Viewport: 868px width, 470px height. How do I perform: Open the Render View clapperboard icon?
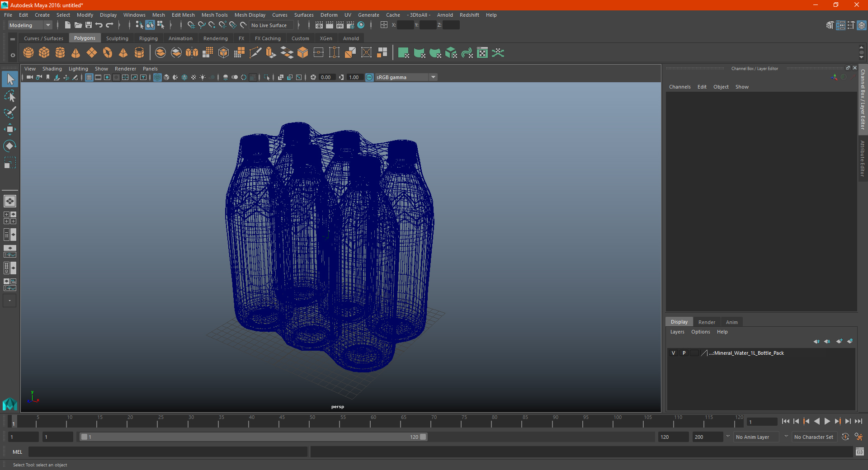(x=319, y=25)
